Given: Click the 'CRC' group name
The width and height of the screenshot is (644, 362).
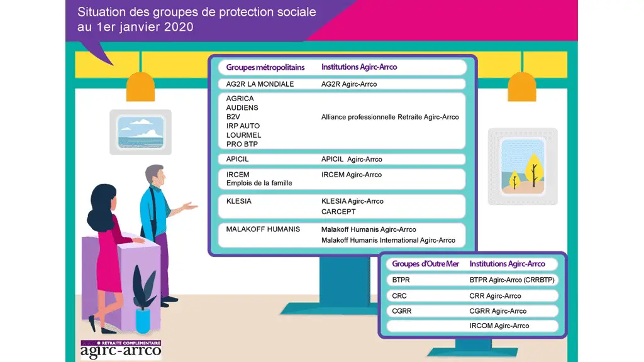Looking at the screenshot, I should click(399, 296).
